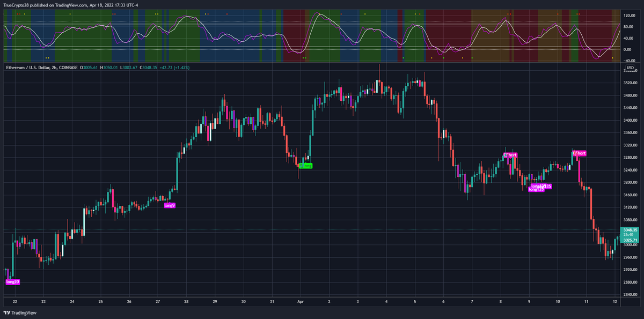The height and width of the screenshot is (319, 644).
Task: Click the USD currency label on price axis
Action: coord(630,68)
